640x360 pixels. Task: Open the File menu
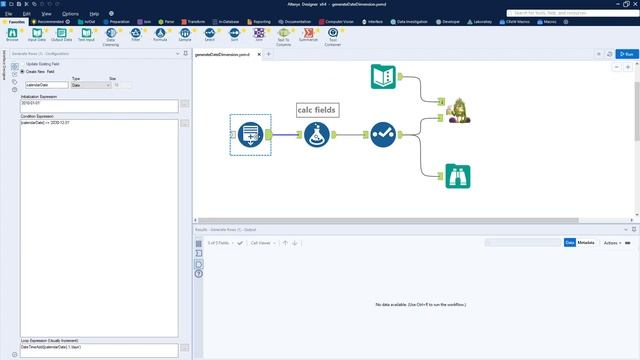tap(9, 13)
